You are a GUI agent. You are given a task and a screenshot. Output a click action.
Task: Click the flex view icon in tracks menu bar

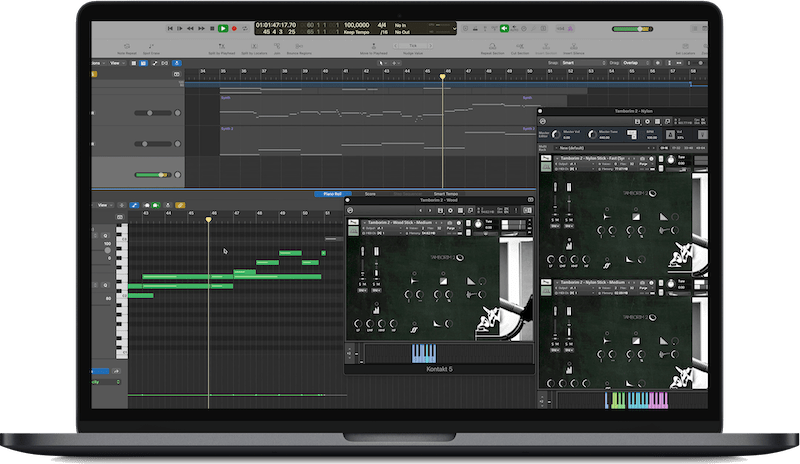coord(165,63)
